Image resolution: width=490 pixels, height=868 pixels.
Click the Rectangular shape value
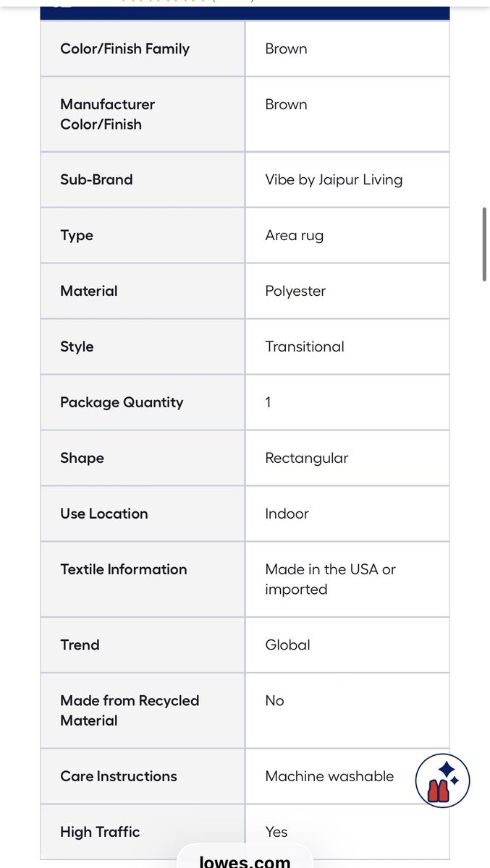pyautogui.click(x=306, y=458)
